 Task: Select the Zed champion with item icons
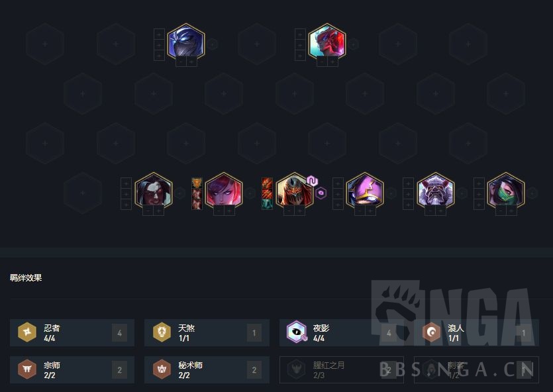point(294,191)
